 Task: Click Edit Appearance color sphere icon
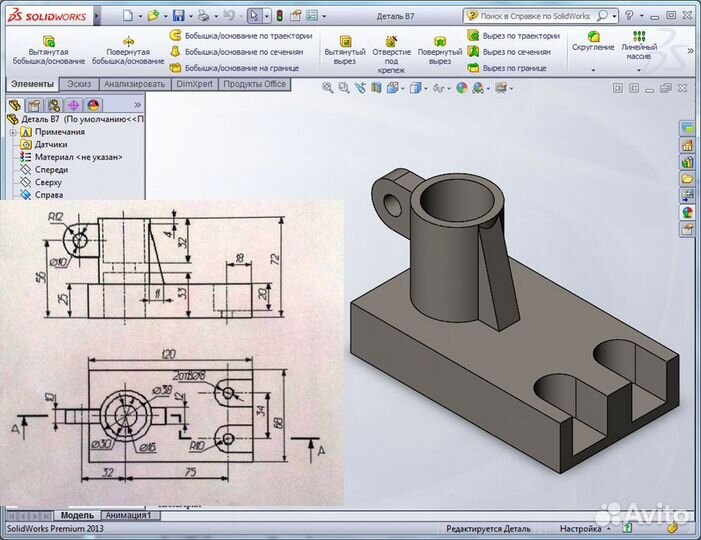462,88
